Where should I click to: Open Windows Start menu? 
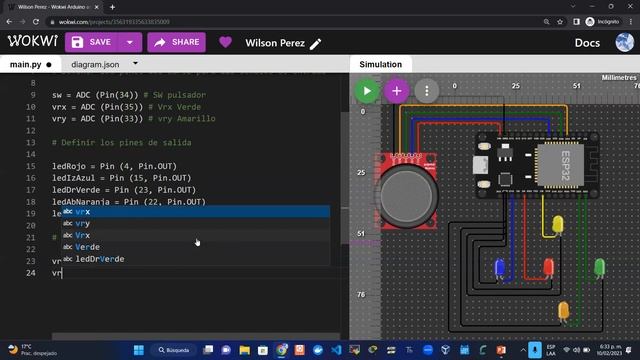coord(139,350)
